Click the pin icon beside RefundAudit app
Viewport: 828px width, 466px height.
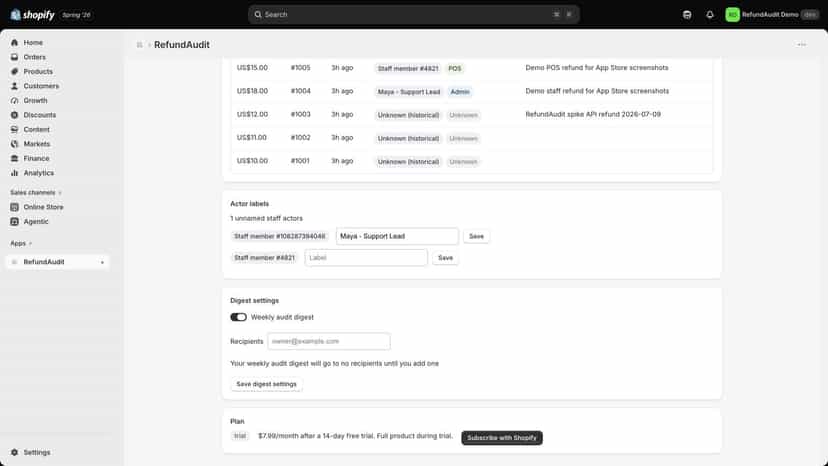pyautogui.click(x=102, y=262)
